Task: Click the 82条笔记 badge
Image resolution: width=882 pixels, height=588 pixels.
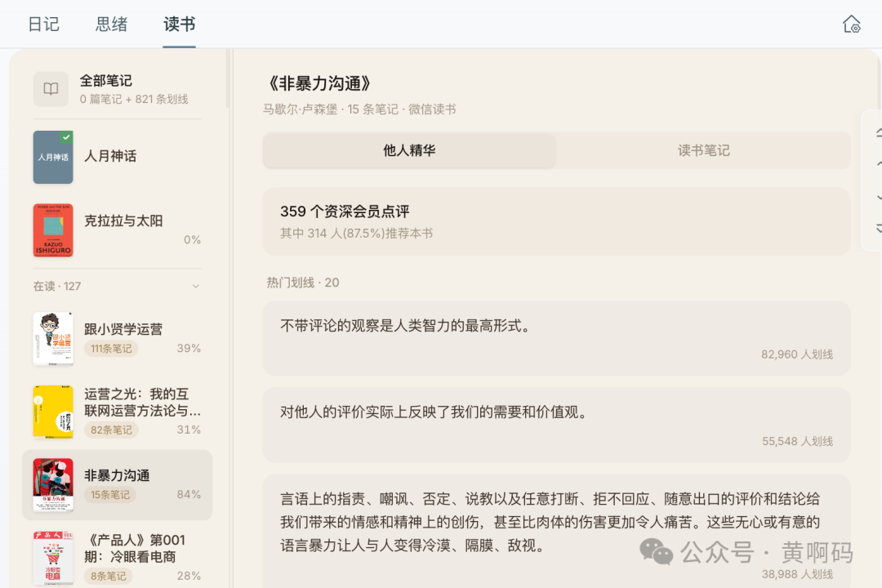Action: 111,430
